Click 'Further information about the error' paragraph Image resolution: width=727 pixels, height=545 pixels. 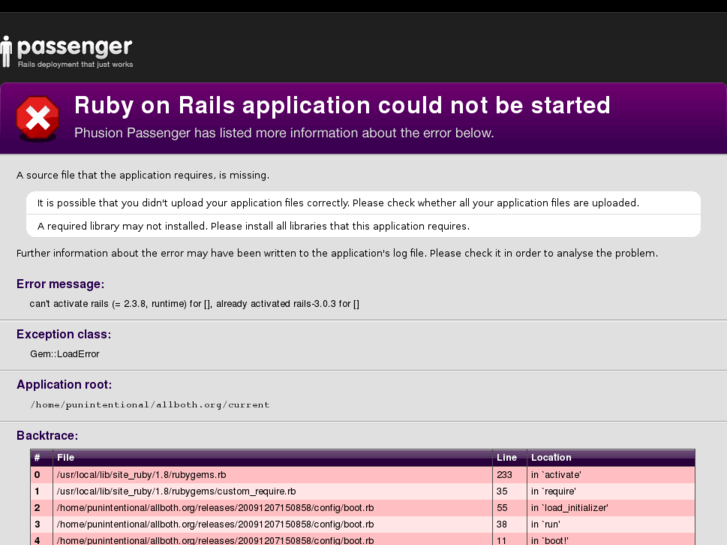[337, 253]
